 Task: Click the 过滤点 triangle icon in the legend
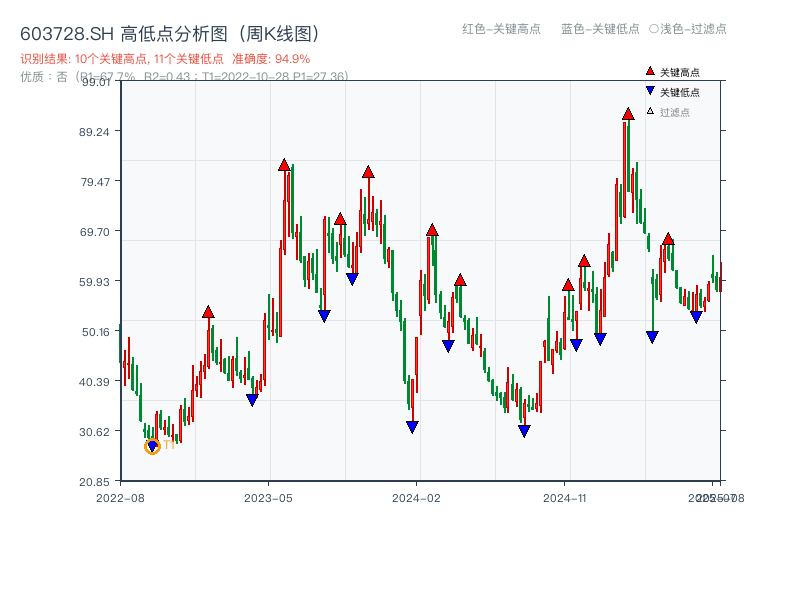tap(649, 110)
